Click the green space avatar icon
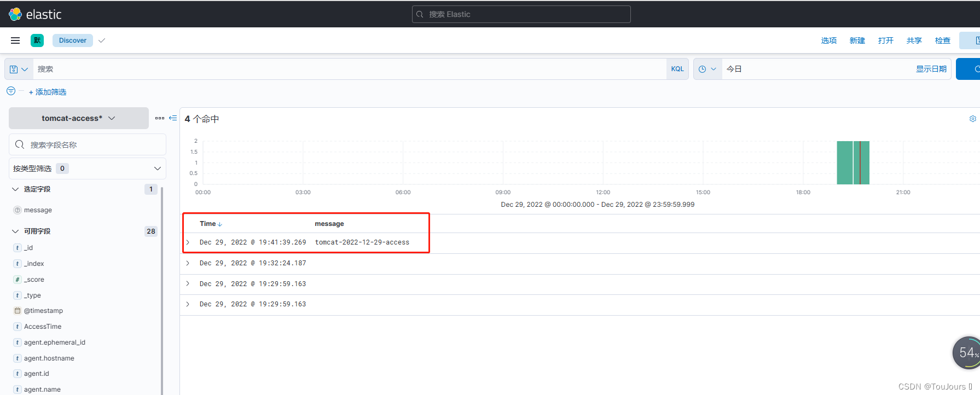The height and width of the screenshot is (395, 980). (x=37, y=40)
